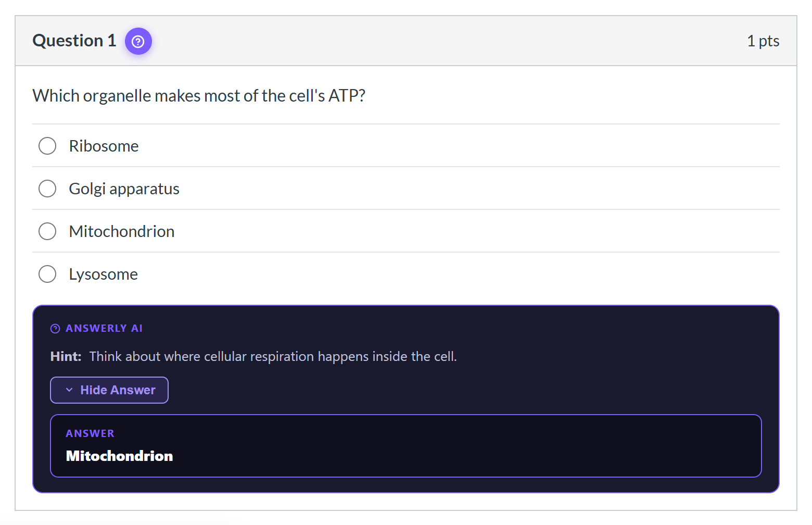Viewport: 812px width, 525px height.
Task: Pick the Lysosome radio button
Action: tap(47, 274)
